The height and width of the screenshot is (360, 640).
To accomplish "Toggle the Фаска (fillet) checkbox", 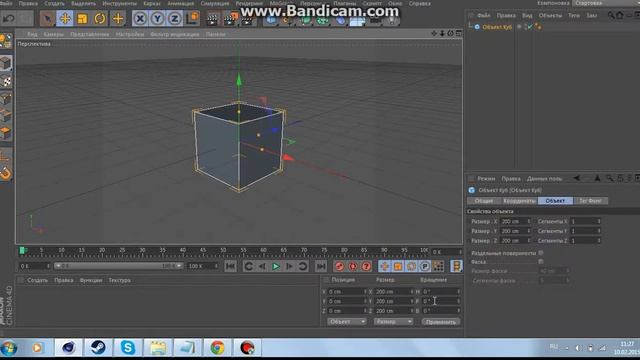I will [x=541, y=262].
